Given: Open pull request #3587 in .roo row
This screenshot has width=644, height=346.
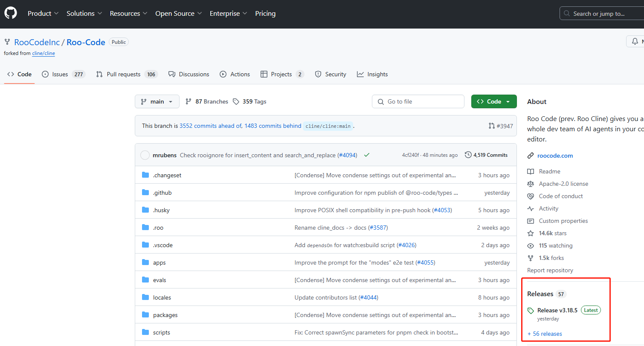Looking at the screenshot, I should [378, 228].
